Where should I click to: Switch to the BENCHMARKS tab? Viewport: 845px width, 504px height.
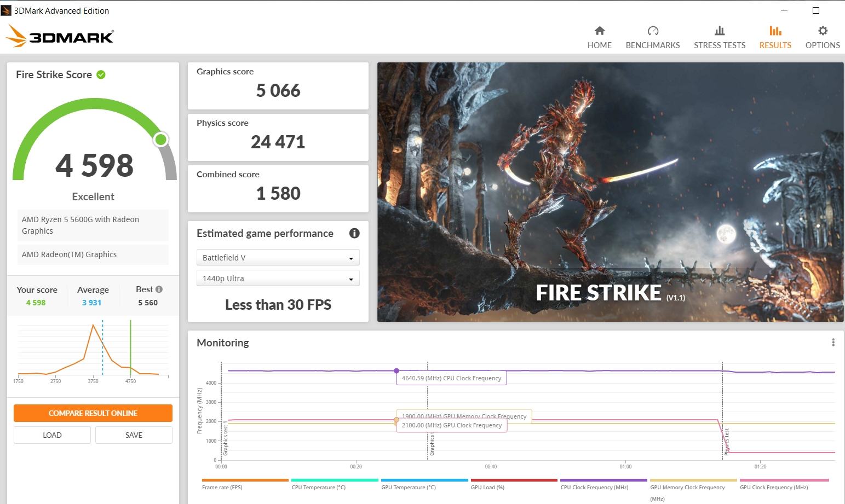coord(653,38)
